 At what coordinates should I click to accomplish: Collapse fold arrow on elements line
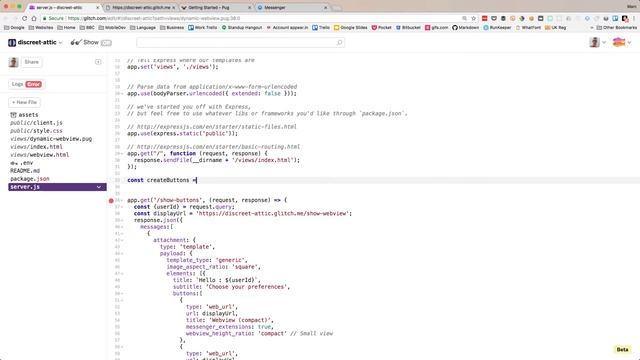(122, 273)
